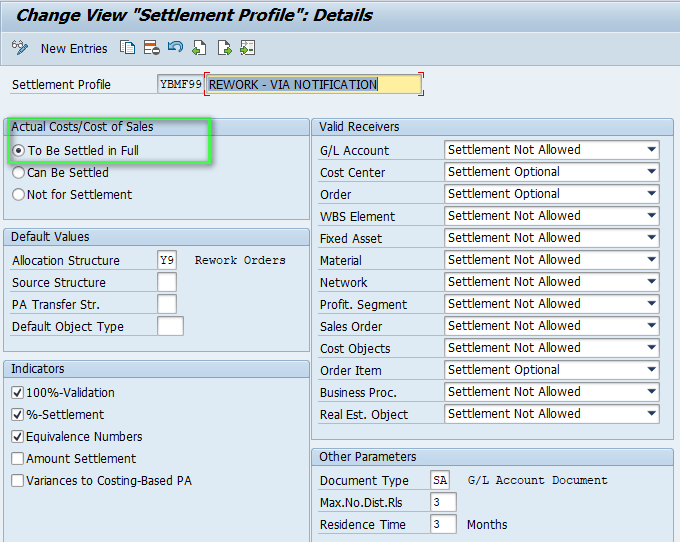Click the Display/Change glasses-pencil icon
The image size is (680, 542).
tap(19, 47)
